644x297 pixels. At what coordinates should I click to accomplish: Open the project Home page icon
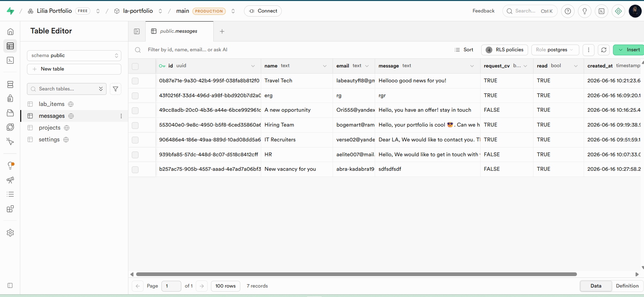10,32
